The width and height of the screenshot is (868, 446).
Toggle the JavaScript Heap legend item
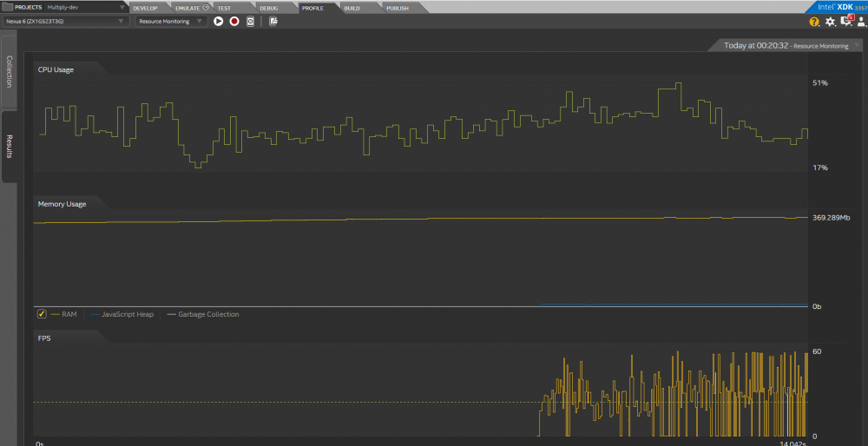pos(122,314)
